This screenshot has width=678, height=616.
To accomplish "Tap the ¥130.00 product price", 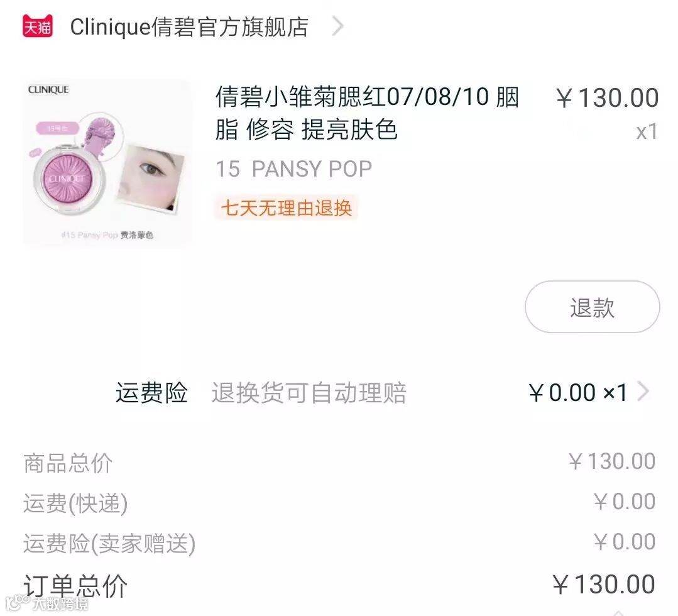I will coord(607,98).
